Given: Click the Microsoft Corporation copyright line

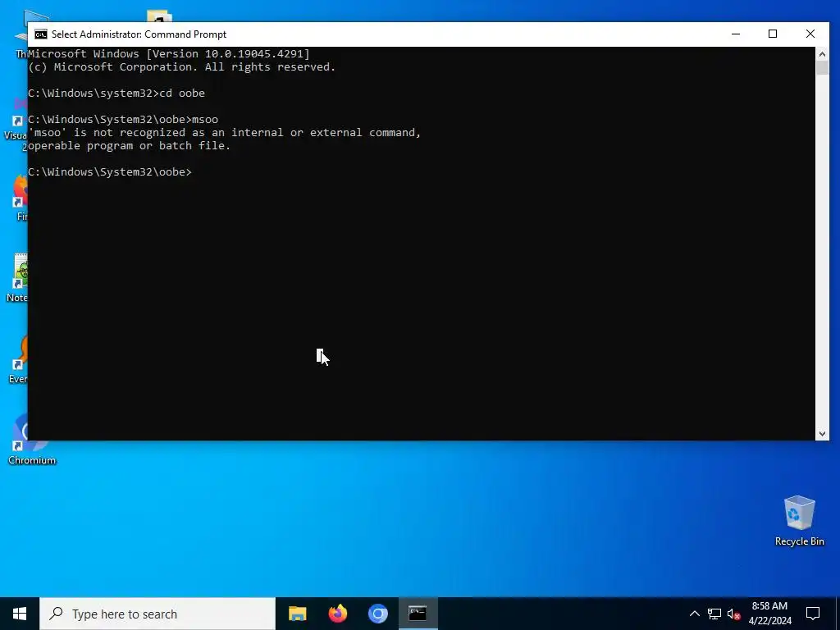Looking at the screenshot, I should coord(181,67).
